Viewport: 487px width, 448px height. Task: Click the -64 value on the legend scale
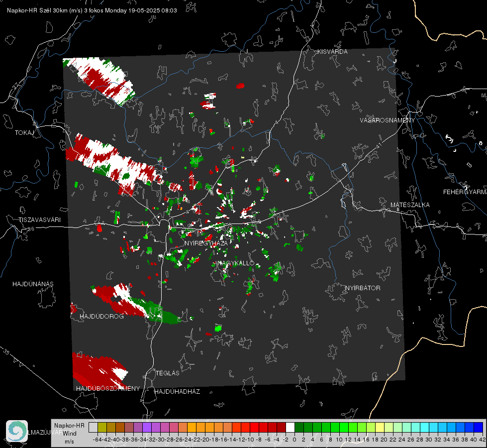pos(97,440)
